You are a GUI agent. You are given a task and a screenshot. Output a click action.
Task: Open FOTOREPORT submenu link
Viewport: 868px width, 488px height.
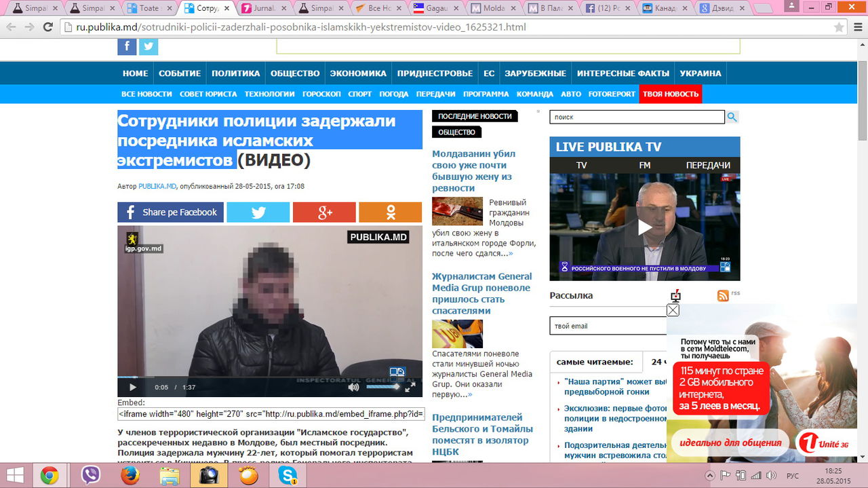click(x=612, y=94)
